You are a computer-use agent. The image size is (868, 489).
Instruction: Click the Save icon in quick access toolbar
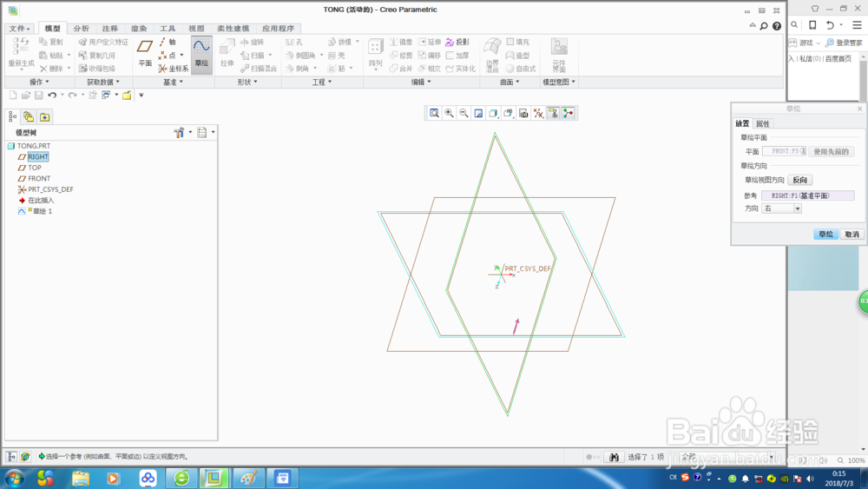point(39,96)
